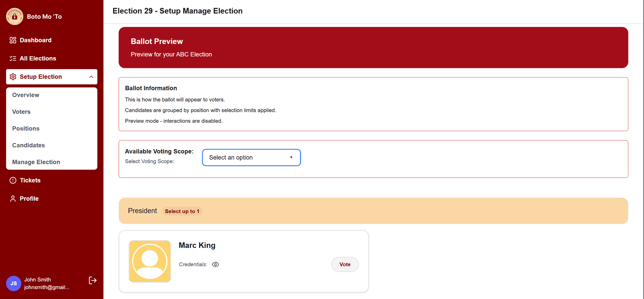Toggle Marc King's credentials eye icon
Screen dimensions: 644x299
(x=215, y=264)
